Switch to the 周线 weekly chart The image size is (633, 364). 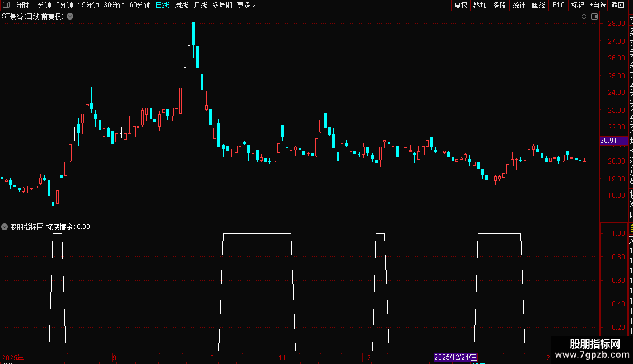[181, 5]
